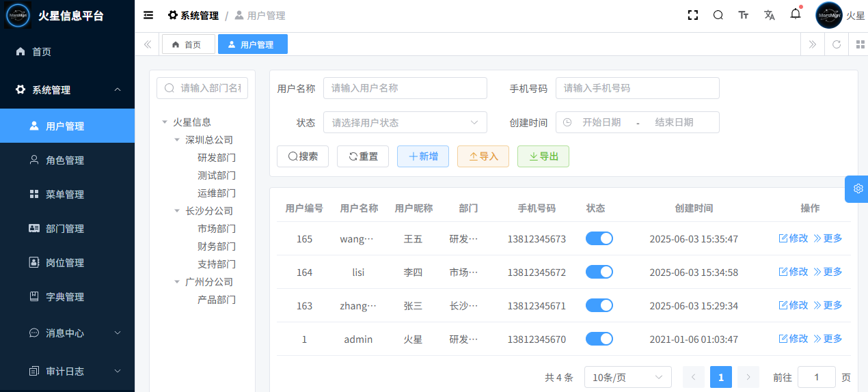The image size is (868, 392).
Task: Open the font size setting icon
Action: pyautogui.click(x=744, y=15)
